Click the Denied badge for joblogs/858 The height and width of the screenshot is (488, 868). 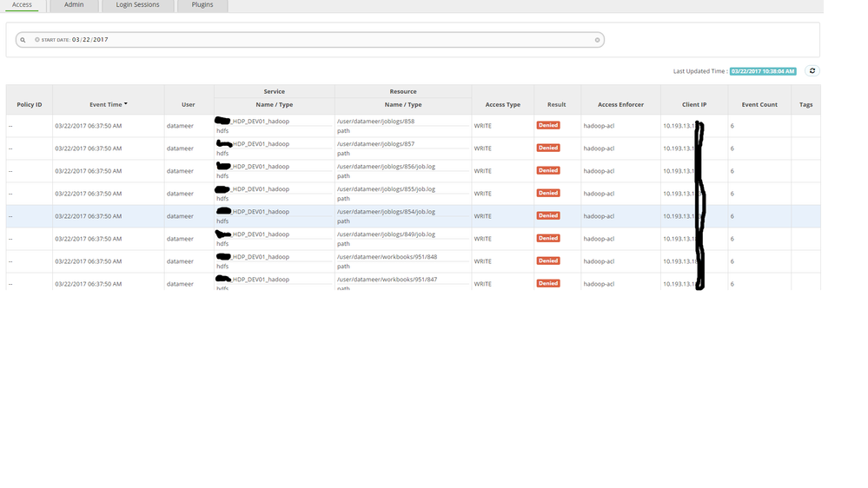(x=548, y=125)
